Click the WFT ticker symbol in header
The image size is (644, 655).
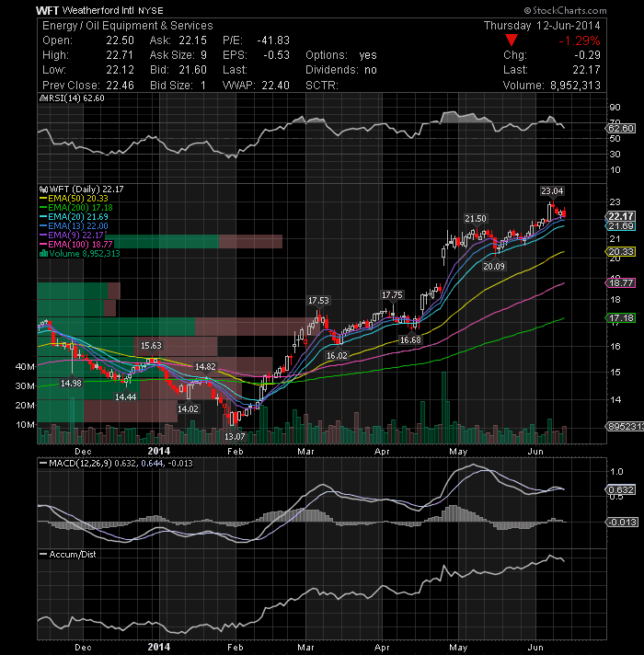(x=47, y=10)
